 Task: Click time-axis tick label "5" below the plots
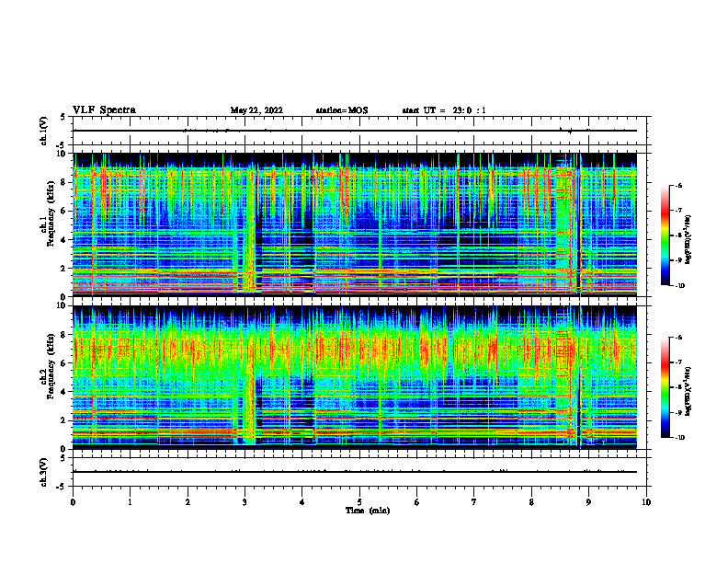tap(359, 502)
